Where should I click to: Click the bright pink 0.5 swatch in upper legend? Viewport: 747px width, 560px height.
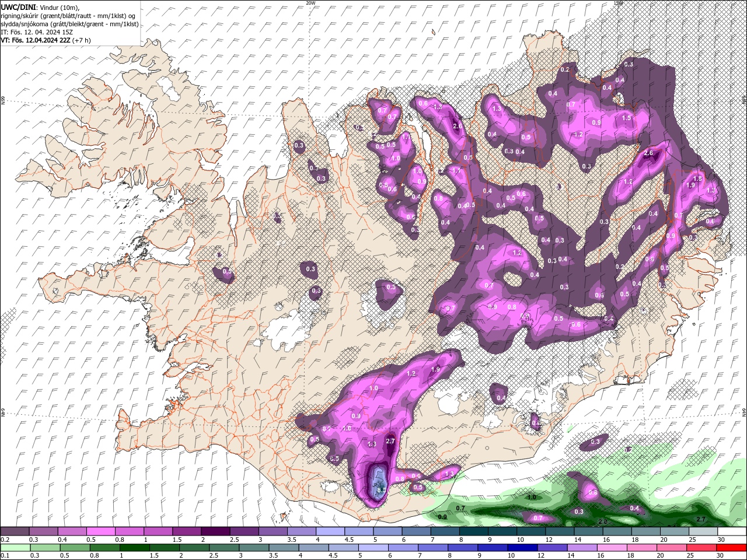click(x=100, y=531)
